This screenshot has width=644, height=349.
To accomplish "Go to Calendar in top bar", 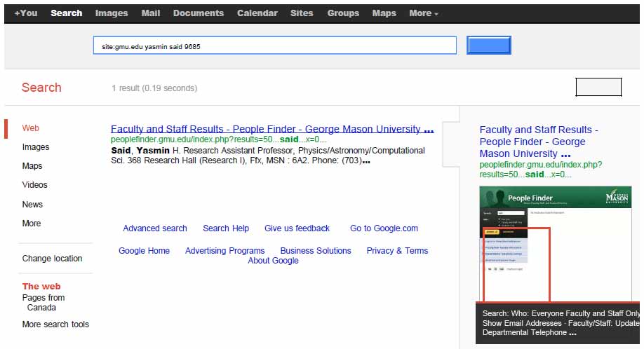I will point(257,13).
